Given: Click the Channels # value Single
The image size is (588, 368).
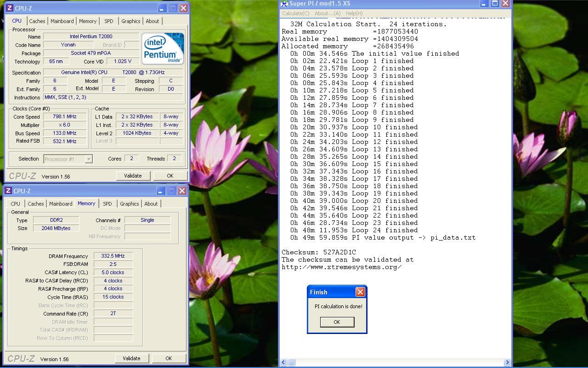Looking at the screenshot, I should pyautogui.click(x=147, y=220).
